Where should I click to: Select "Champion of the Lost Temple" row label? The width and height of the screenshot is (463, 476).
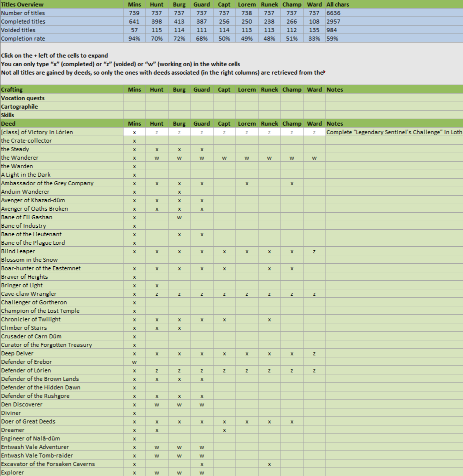click(x=62, y=310)
